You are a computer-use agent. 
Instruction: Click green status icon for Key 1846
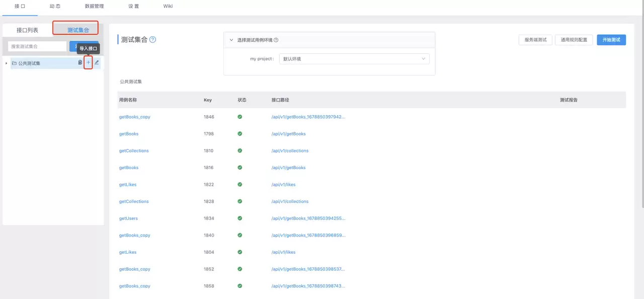(x=239, y=117)
